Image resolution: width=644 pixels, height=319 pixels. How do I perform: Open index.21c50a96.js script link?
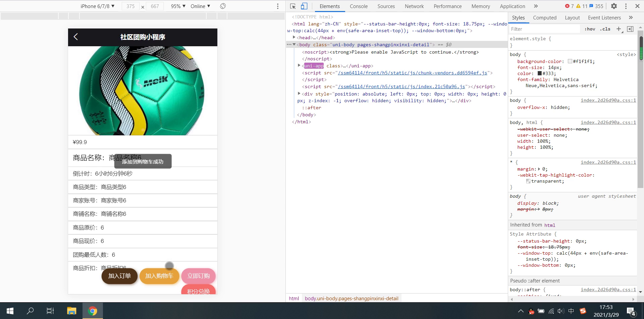point(401,86)
